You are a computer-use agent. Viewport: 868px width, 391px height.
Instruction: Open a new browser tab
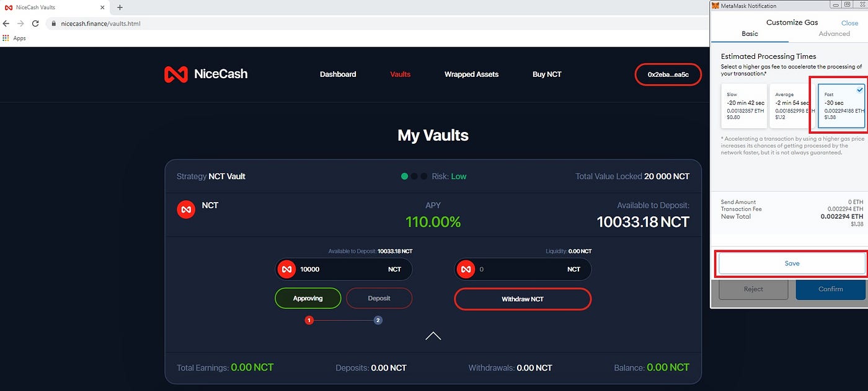point(120,7)
